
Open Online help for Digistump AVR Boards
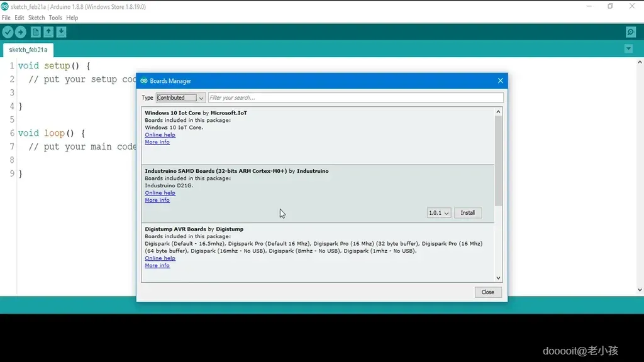tap(160, 258)
